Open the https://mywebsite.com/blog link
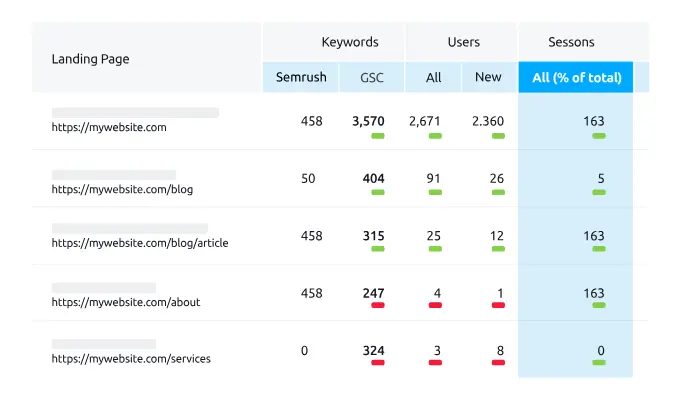This screenshot has width=680, height=400. click(x=122, y=189)
